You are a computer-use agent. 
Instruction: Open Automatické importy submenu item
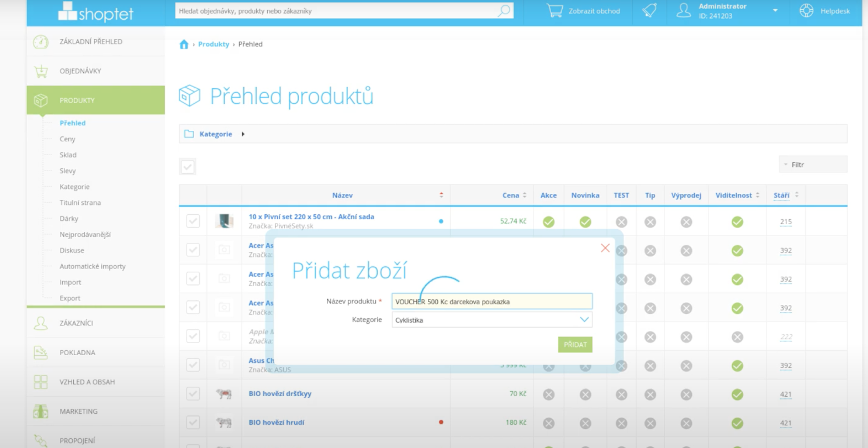93,266
